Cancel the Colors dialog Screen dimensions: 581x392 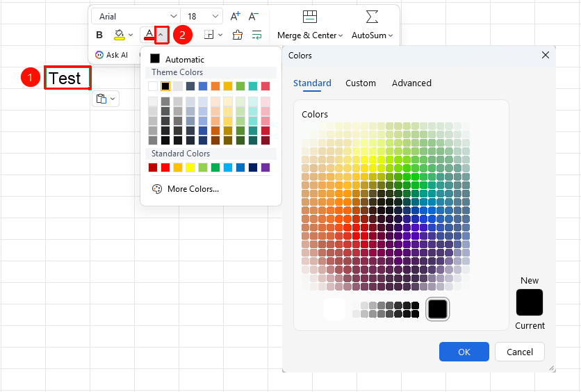pos(519,352)
